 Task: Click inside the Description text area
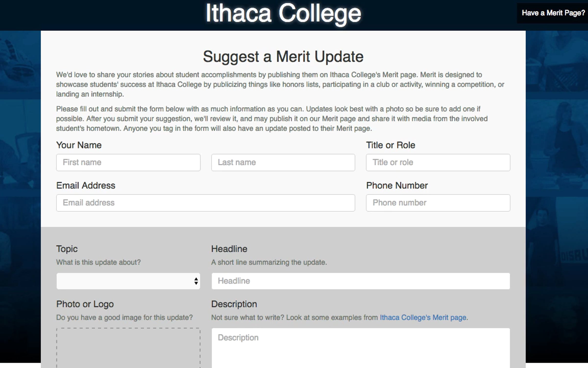361,348
